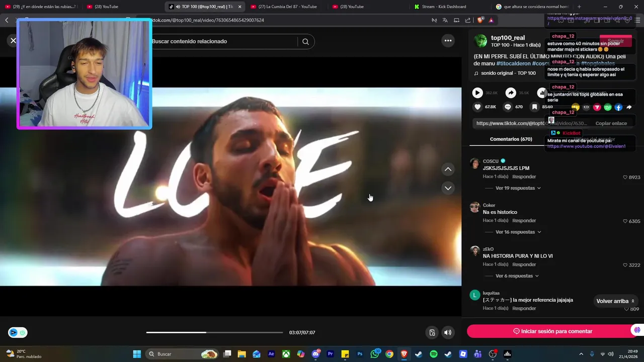Close the TikTok video viewer with X

(14, 41)
